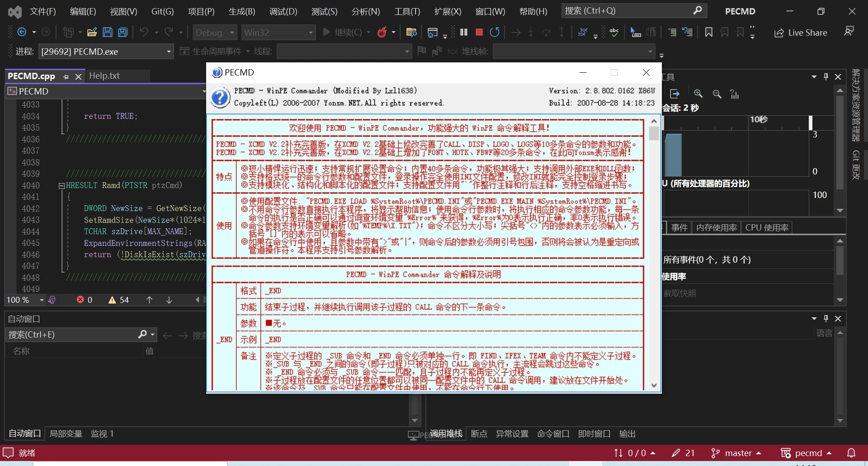Click the error count 0 indicator
The width and height of the screenshot is (868, 466).
coord(85,300)
